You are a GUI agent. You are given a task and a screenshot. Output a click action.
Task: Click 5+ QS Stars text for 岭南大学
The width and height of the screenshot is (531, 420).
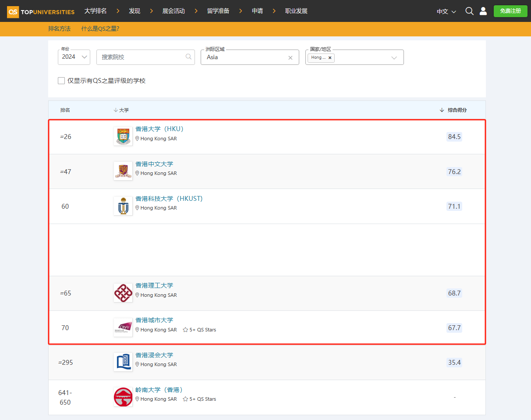tap(203, 399)
